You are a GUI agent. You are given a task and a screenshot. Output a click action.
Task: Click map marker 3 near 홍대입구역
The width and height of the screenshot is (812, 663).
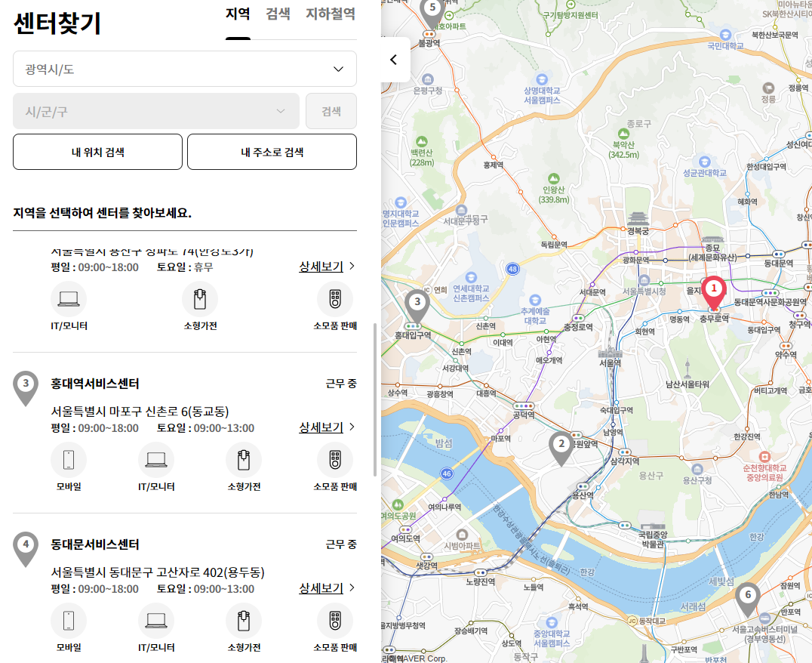coord(417,301)
